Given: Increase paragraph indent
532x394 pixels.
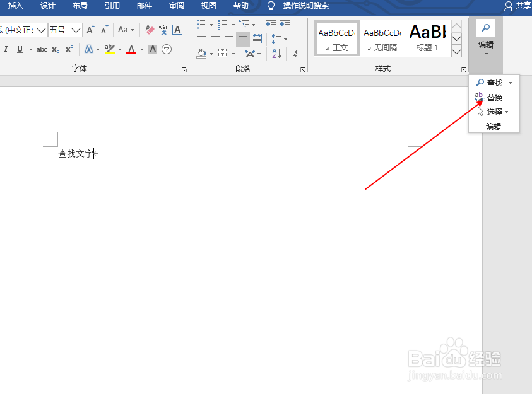Looking at the screenshot, I should coord(285,25).
